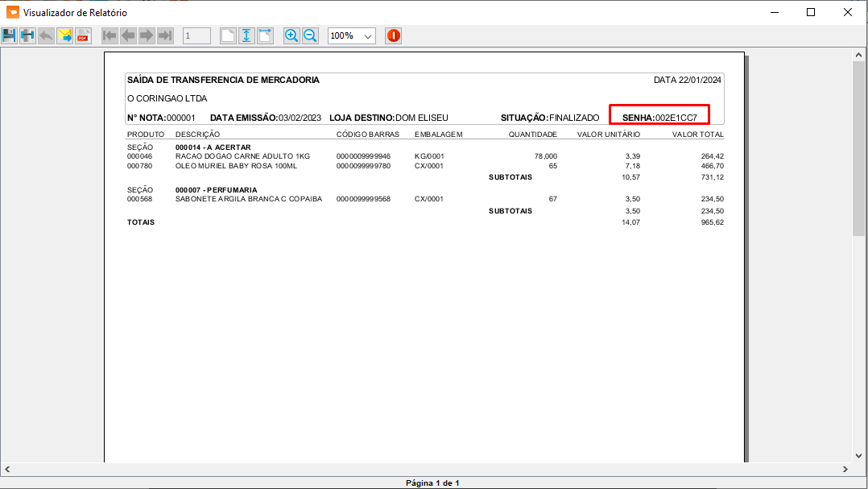Jump to the last page
The width and height of the screenshot is (868, 489).
[165, 36]
